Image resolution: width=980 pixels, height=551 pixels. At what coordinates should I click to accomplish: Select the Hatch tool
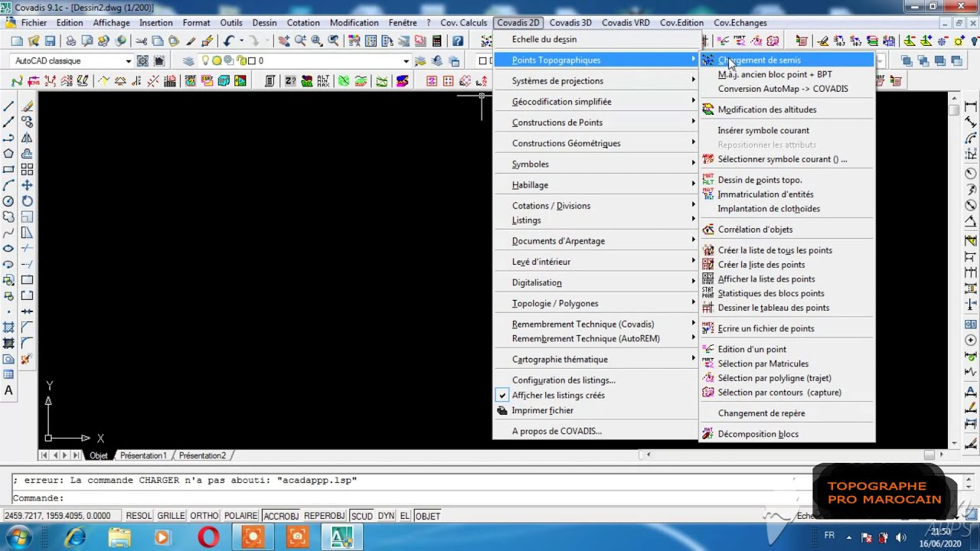(9, 328)
